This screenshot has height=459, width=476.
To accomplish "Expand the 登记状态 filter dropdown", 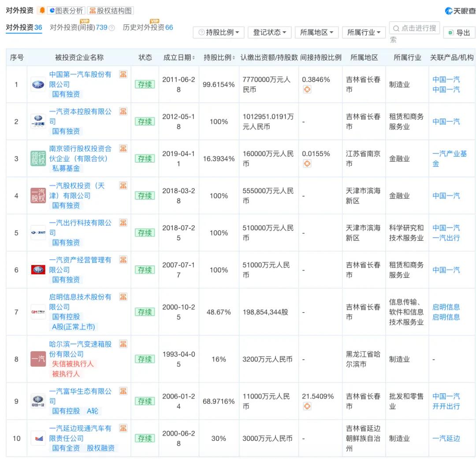I will click(x=270, y=32).
